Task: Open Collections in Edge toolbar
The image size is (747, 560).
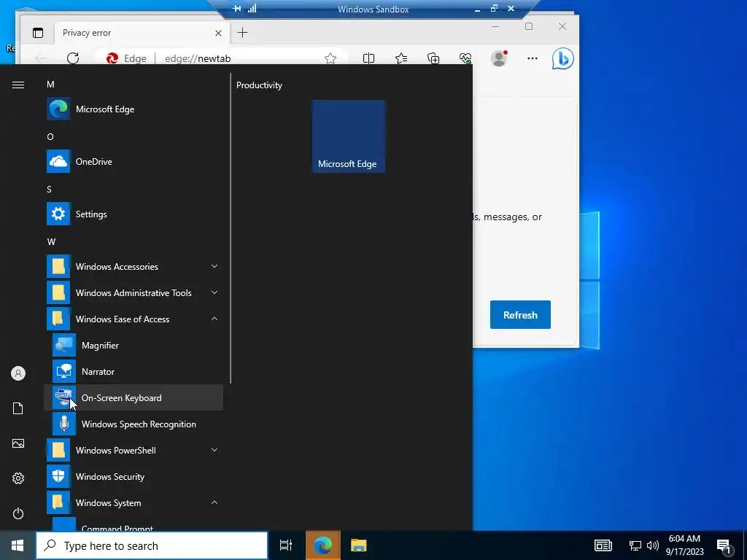Action: coord(433,58)
